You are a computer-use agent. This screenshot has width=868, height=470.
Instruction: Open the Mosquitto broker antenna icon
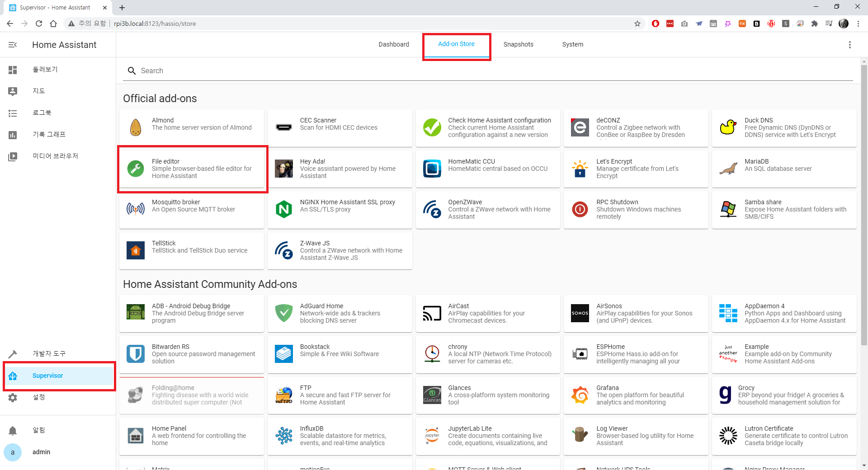136,209
